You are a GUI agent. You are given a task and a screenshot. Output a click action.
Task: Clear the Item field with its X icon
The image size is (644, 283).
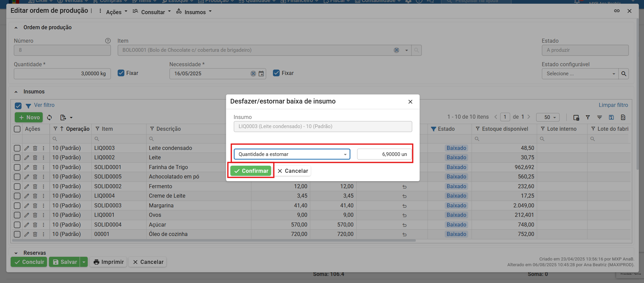(x=397, y=50)
